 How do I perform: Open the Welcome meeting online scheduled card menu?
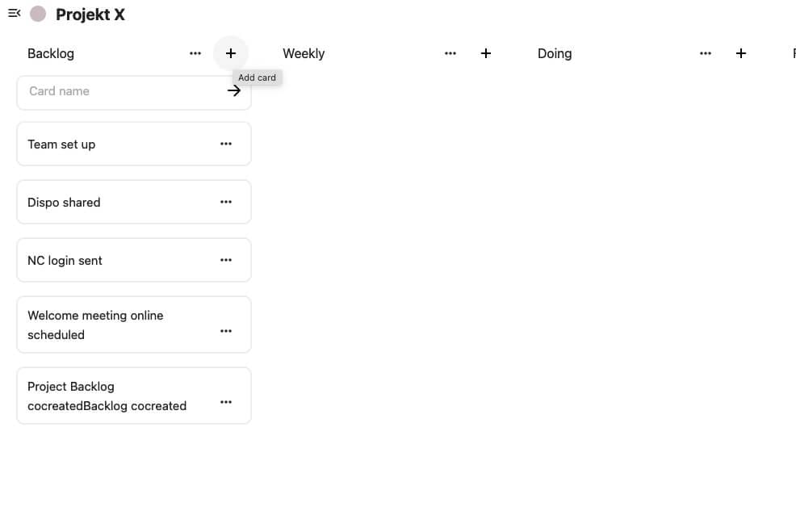coord(226,331)
